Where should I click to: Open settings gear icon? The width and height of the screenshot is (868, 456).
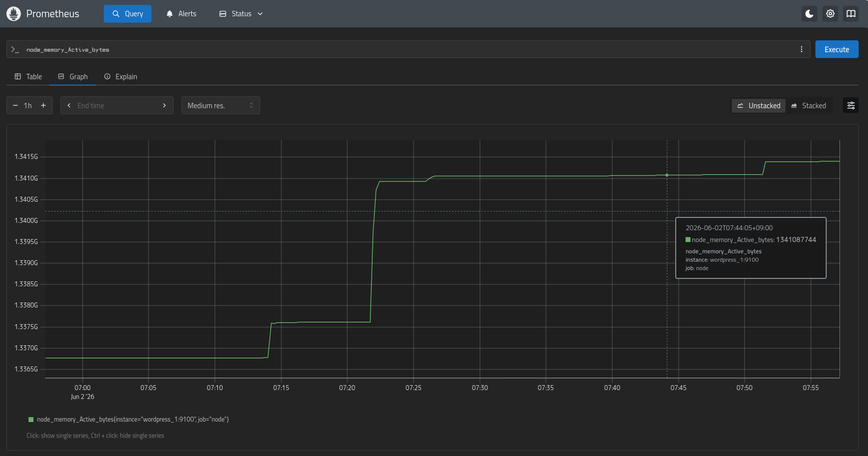coord(830,14)
